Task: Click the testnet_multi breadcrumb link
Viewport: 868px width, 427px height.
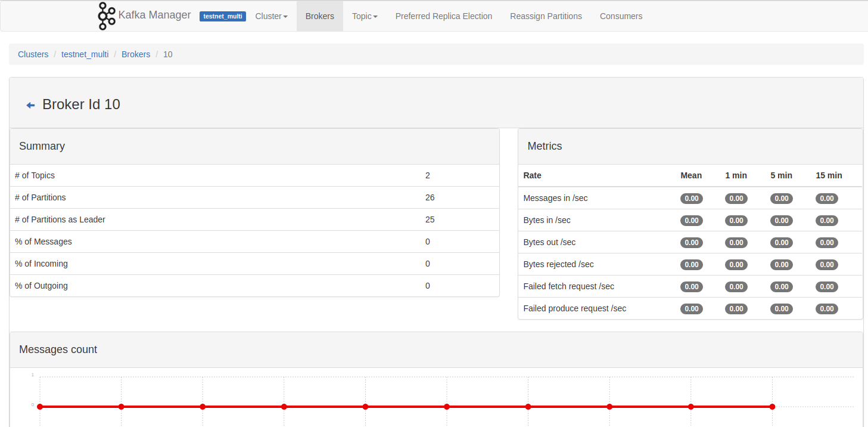Action: pos(85,54)
